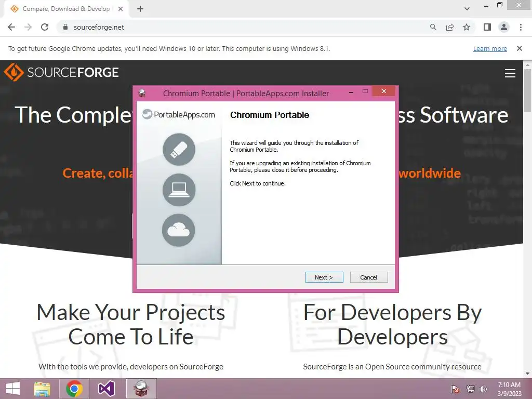Click the SourceForge logo
This screenshot has height=399, width=532.
tap(61, 72)
